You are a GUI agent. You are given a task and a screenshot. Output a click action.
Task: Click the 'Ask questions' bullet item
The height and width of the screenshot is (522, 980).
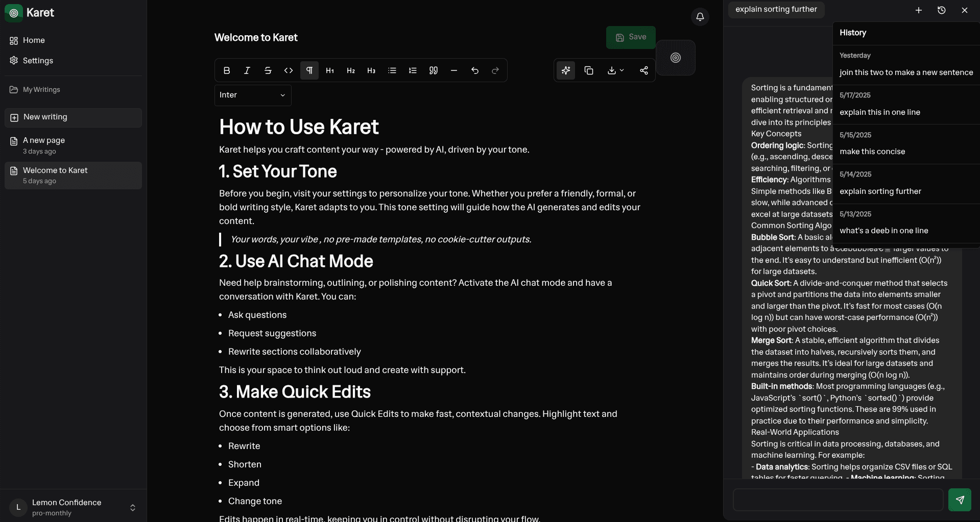pos(257,315)
